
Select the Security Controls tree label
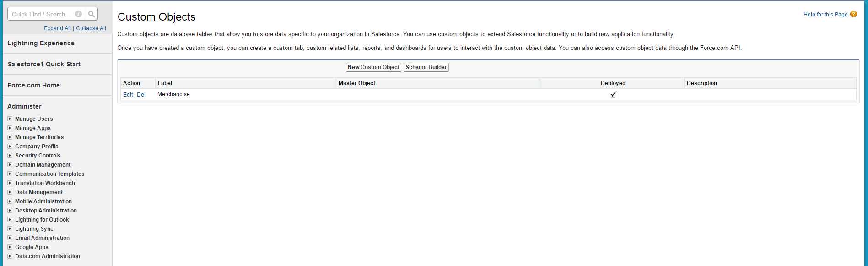coord(38,156)
